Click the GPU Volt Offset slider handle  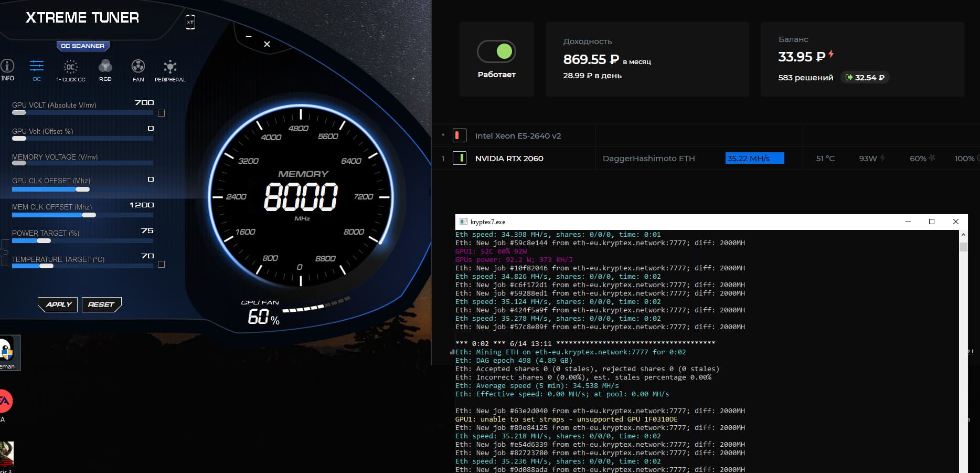coord(19,139)
